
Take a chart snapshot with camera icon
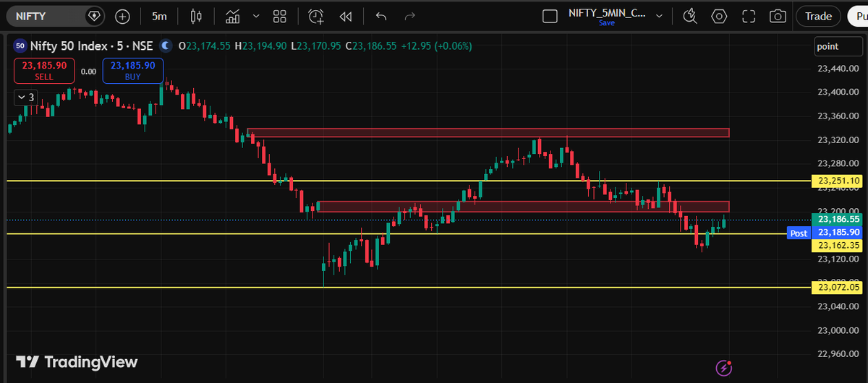778,16
